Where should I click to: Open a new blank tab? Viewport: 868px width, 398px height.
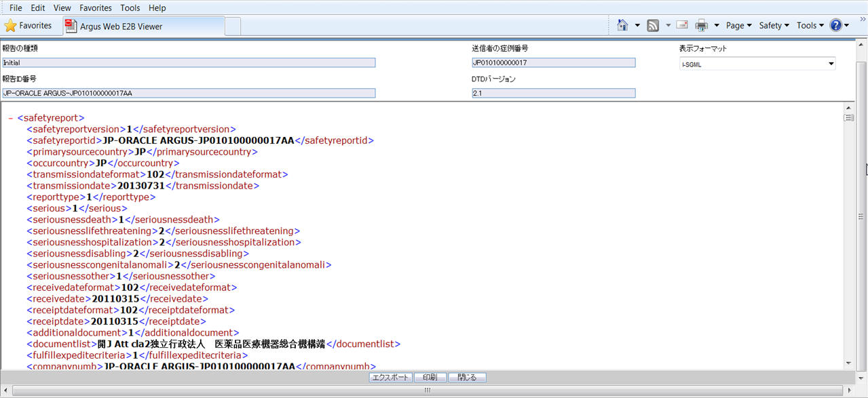[x=233, y=26]
